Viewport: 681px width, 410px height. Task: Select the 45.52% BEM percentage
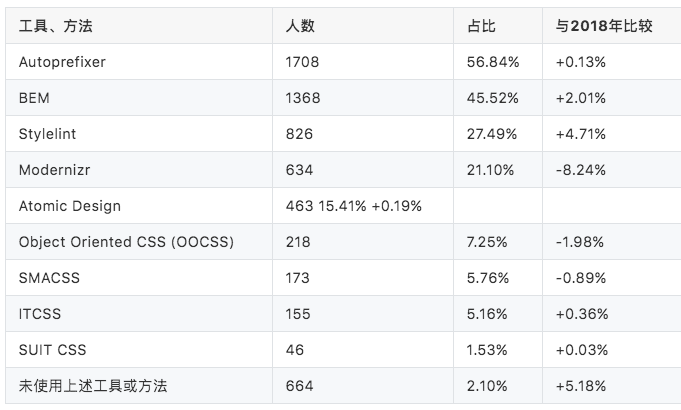point(493,98)
